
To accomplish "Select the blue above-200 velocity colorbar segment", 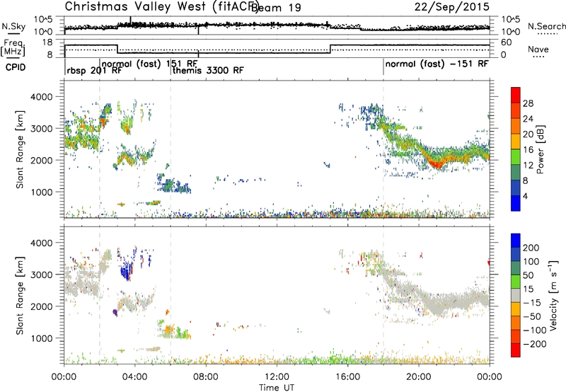I will 516,241.
